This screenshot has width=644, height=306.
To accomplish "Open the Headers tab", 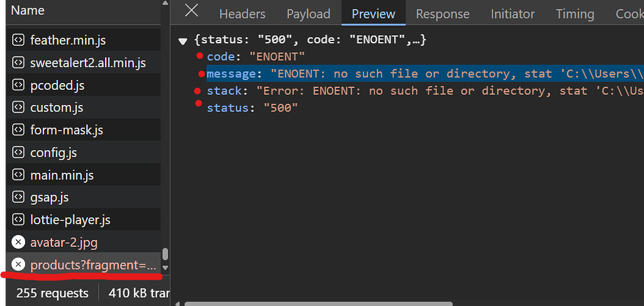I will (242, 14).
